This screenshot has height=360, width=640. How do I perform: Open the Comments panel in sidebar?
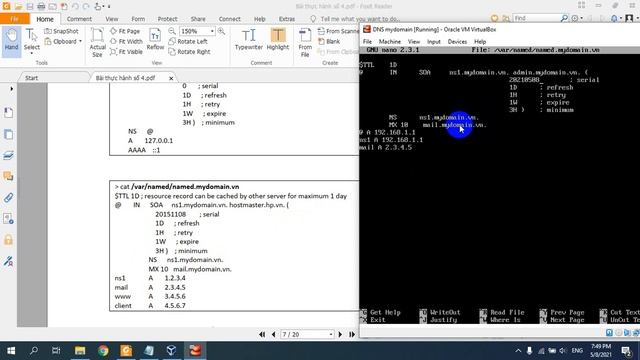point(8,176)
